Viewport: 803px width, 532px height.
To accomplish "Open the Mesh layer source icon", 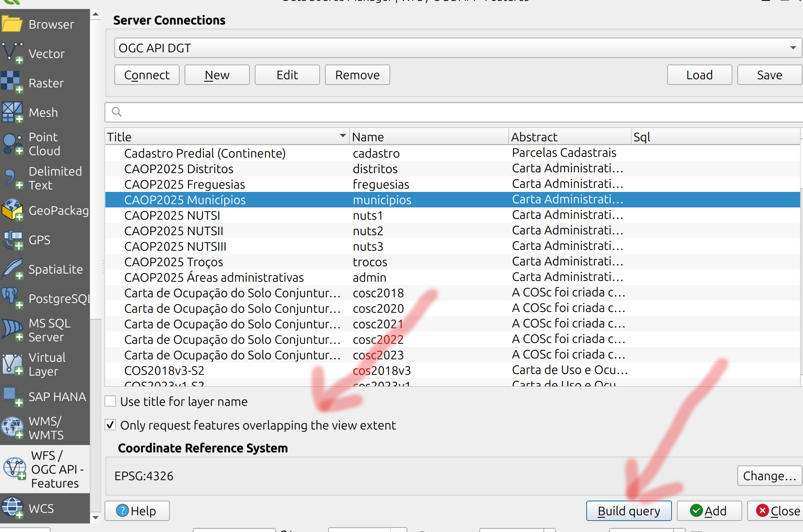I will tap(12, 112).
